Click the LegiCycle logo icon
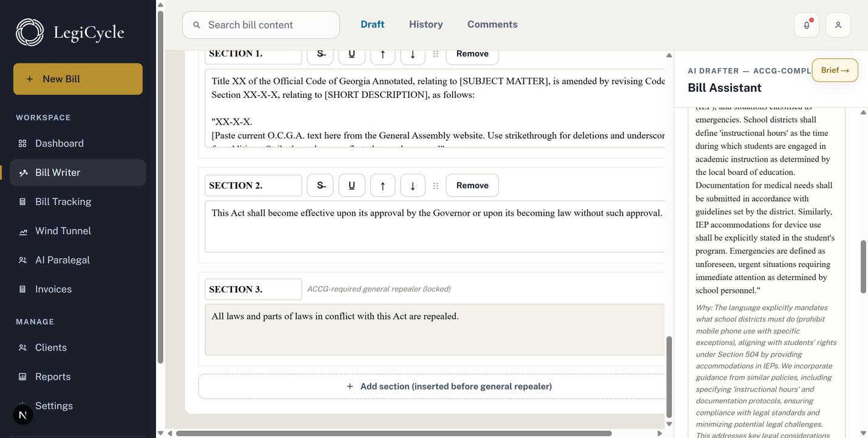 tap(30, 32)
